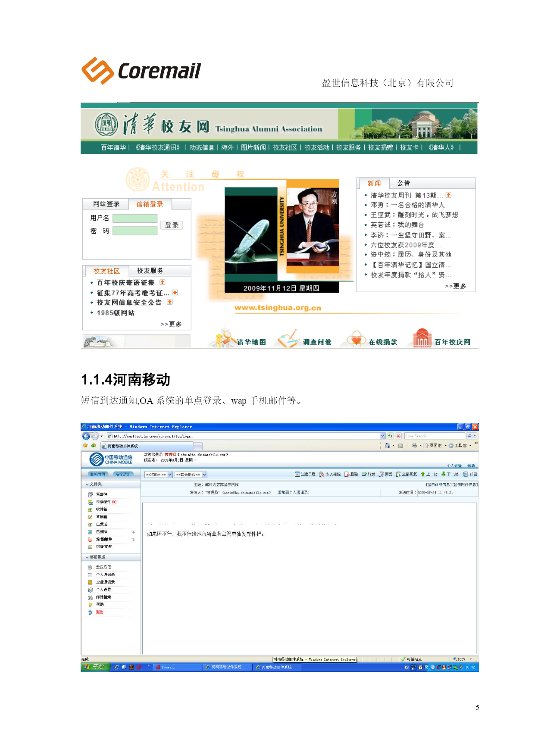The image size is (535, 756).
Task: Select the 新闻 news tab
Action: tap(374, 184)
